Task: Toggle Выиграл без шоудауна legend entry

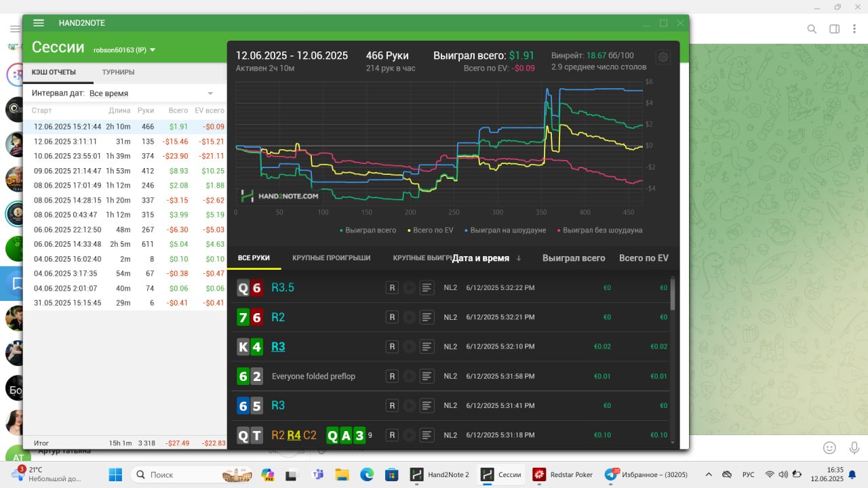Action: pyautogui.click(x=599, y=230)
